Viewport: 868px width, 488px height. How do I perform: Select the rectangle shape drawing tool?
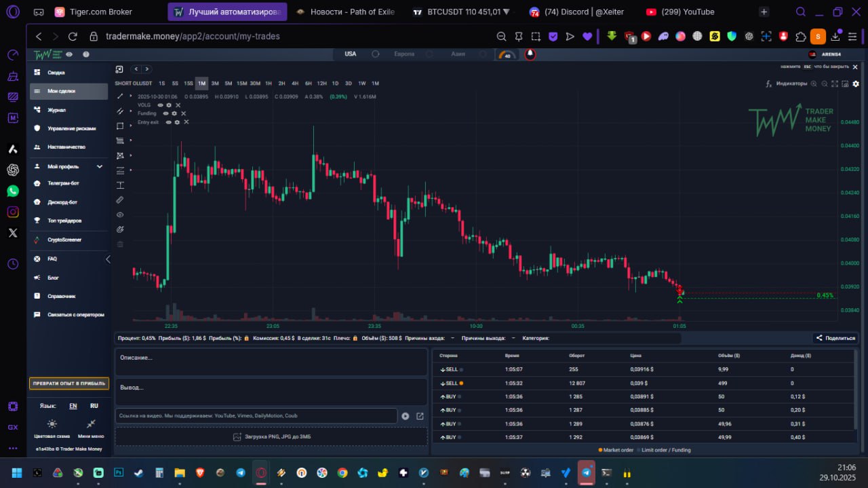tap(121, 126)
